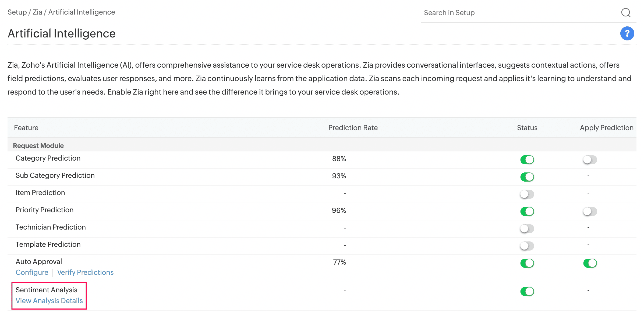Screen dimensions: 644x312
Task: Enable Apply Prediction for Priority Prediction
Action: 590,211
